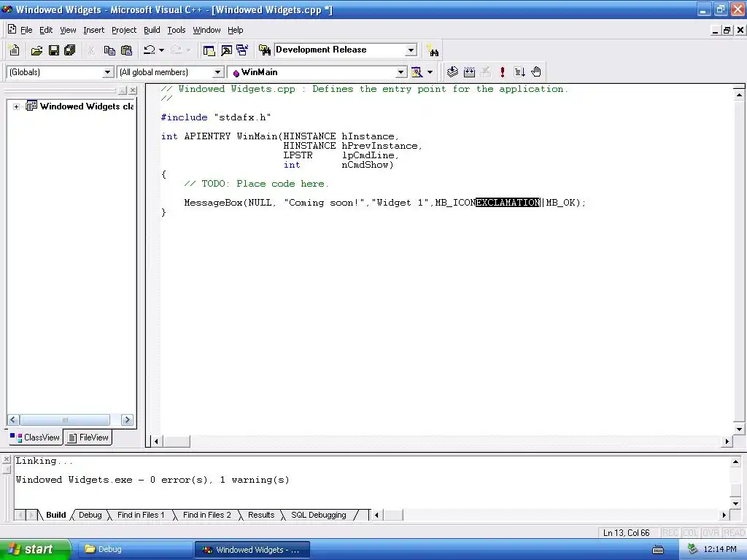Screen dimensions: 747x560
Task: Open the WizardBar actions dropdown arrow
Action: (430, 72)
